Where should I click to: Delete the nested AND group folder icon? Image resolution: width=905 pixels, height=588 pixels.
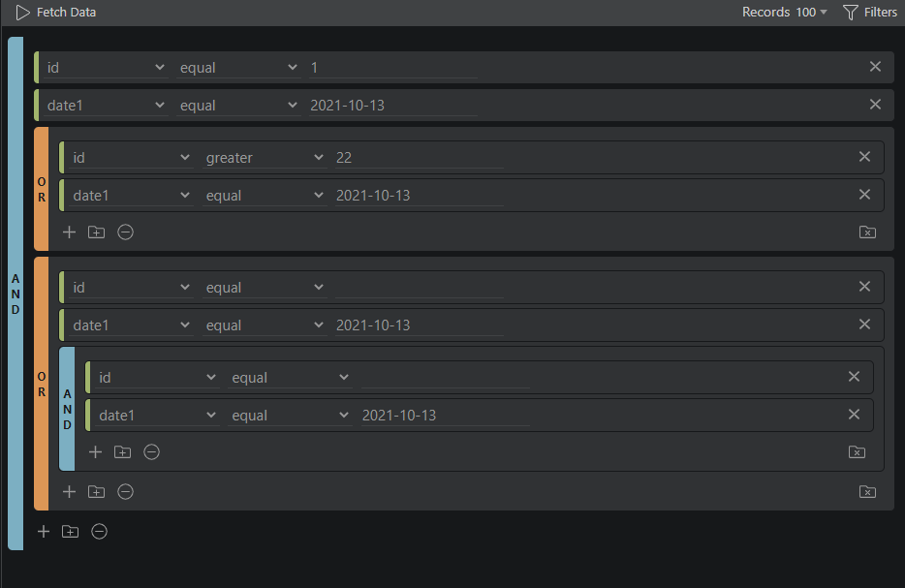pos(857,452)
